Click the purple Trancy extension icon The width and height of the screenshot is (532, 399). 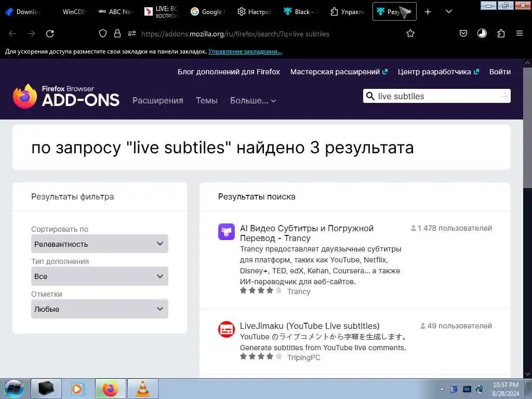coord(227,232)
